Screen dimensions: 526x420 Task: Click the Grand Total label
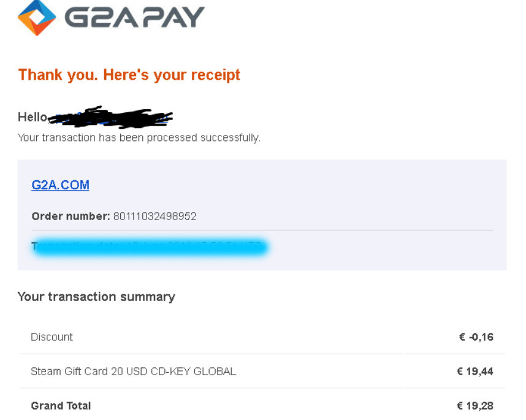(x=61, y=406)
